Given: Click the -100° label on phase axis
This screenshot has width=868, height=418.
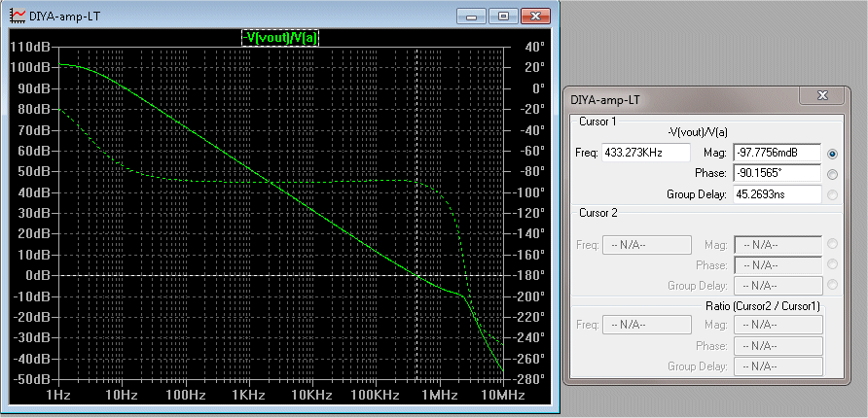Looking at the screenshot, I should 527,192.
